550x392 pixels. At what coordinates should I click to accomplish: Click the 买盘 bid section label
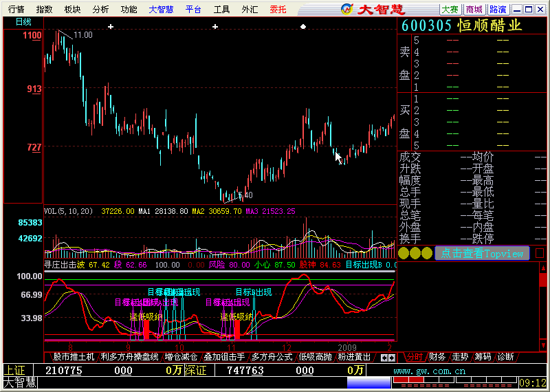[x=405, y=122]
